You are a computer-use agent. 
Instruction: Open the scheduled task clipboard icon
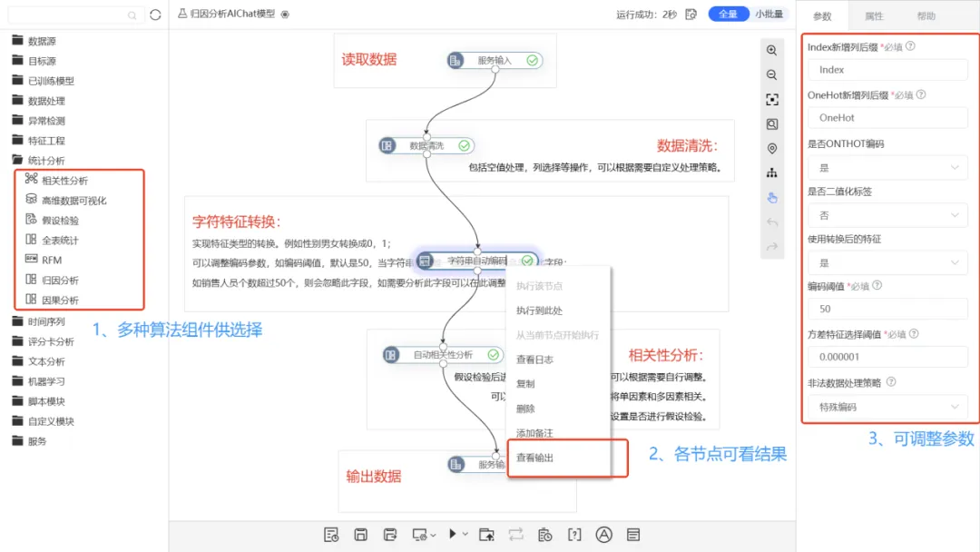pos(545,535)
